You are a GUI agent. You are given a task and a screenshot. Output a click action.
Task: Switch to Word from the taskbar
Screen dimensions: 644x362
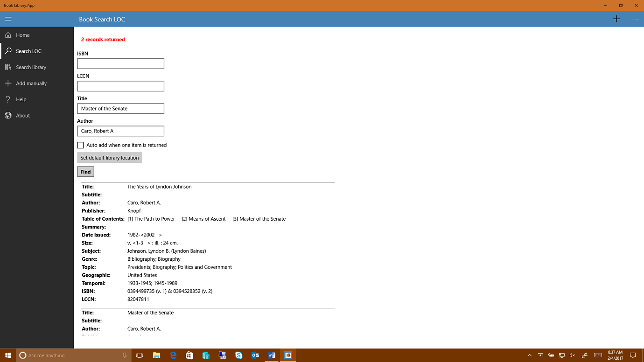click(272, 355)
